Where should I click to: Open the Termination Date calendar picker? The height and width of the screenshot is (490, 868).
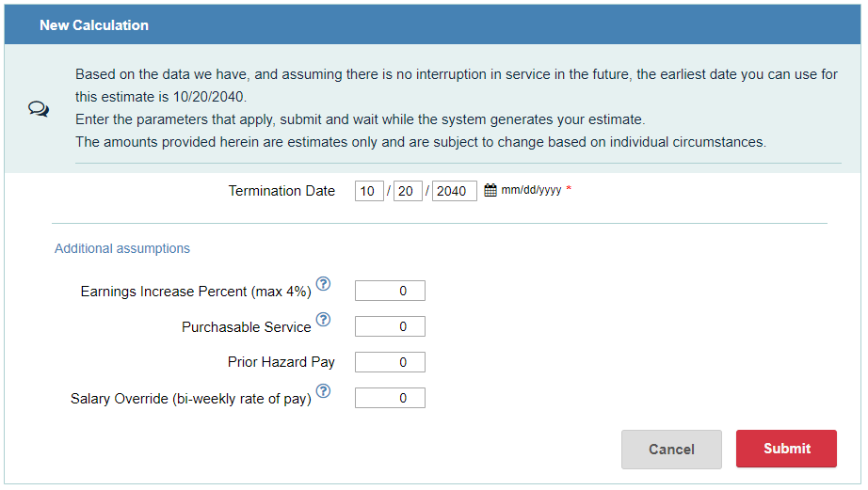coord(490,190)
